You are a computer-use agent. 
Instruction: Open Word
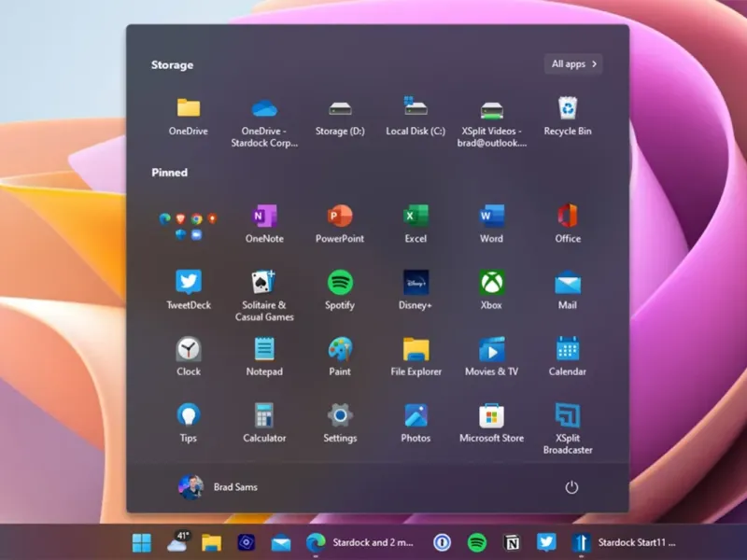pos(492,224)
